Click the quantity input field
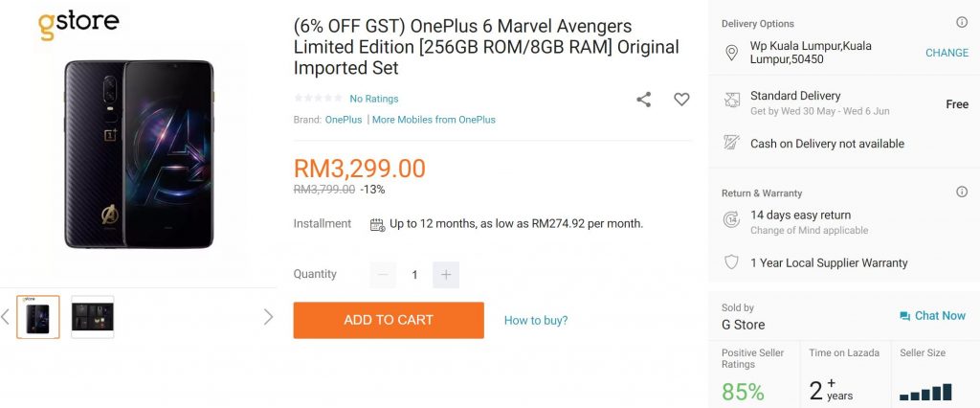 [414, 275]
